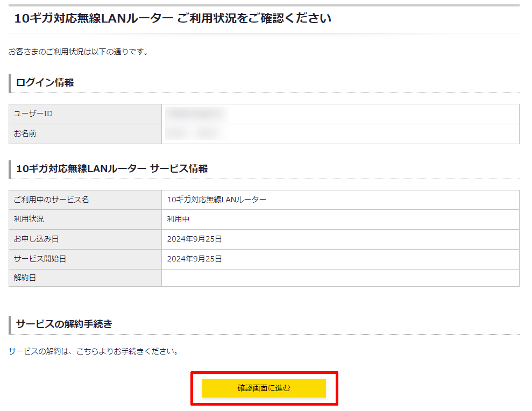Click the blurred ユーザーID value
This screenshot has height=411, width=532.
(x=196, y=114)
